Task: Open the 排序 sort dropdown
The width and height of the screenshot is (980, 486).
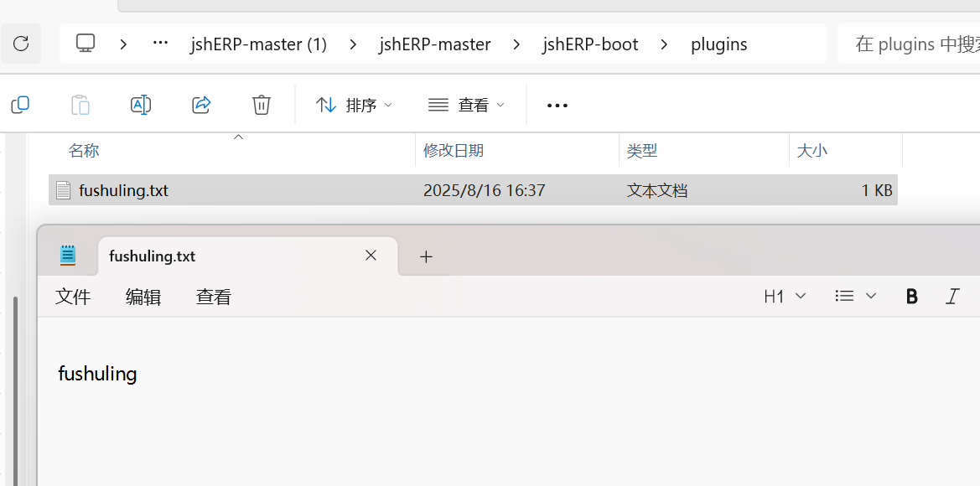Action: click(354, 105)
